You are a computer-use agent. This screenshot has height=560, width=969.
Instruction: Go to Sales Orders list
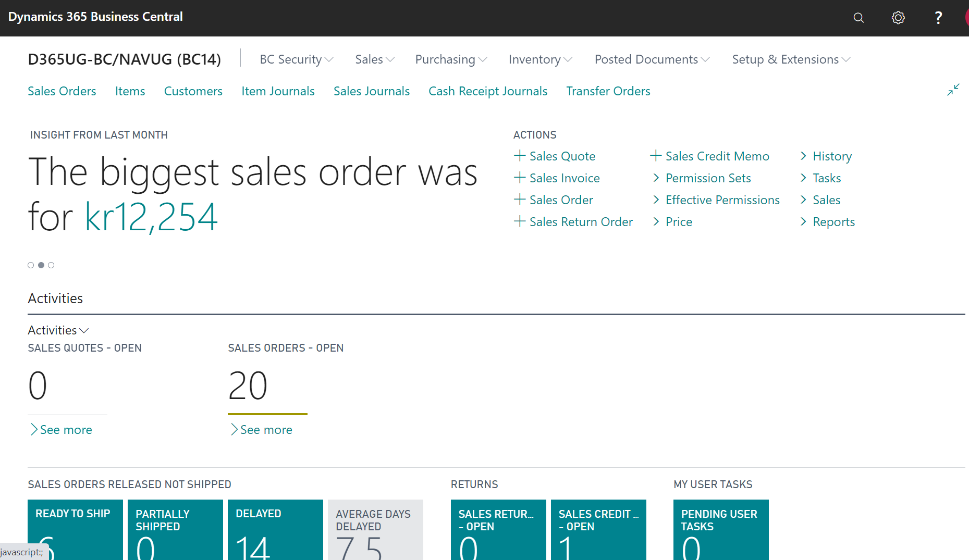click(x=62, y=91)
